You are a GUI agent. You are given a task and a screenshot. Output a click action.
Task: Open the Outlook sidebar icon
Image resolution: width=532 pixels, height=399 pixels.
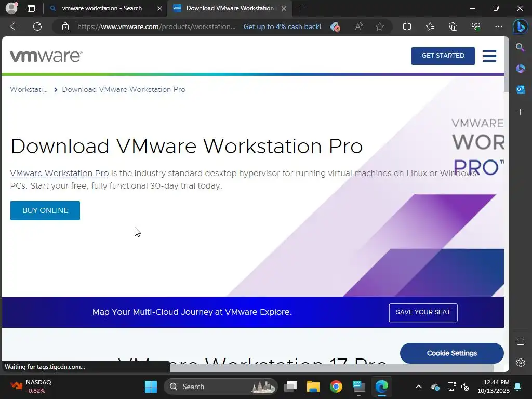[520, 89]
